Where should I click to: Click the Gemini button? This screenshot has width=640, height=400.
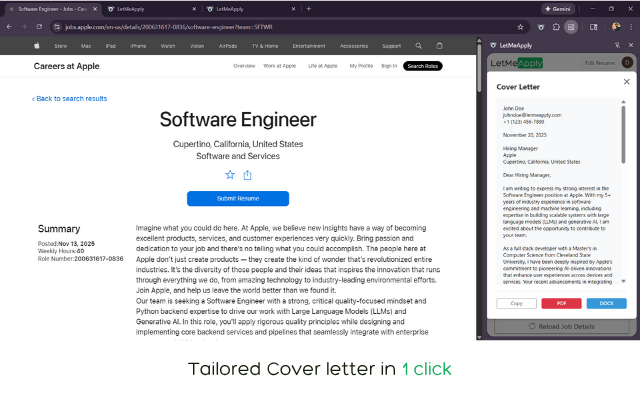pyautogui.click(x=558, y=9)
